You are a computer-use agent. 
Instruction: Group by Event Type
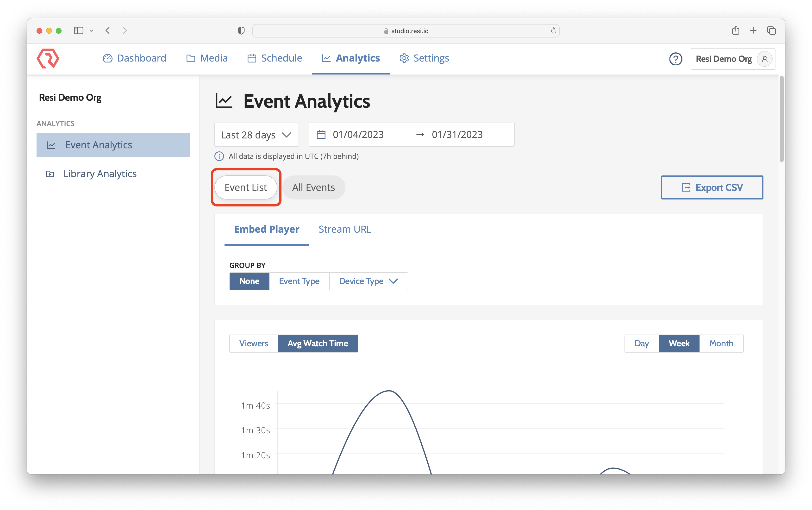[x=299, y=281]
